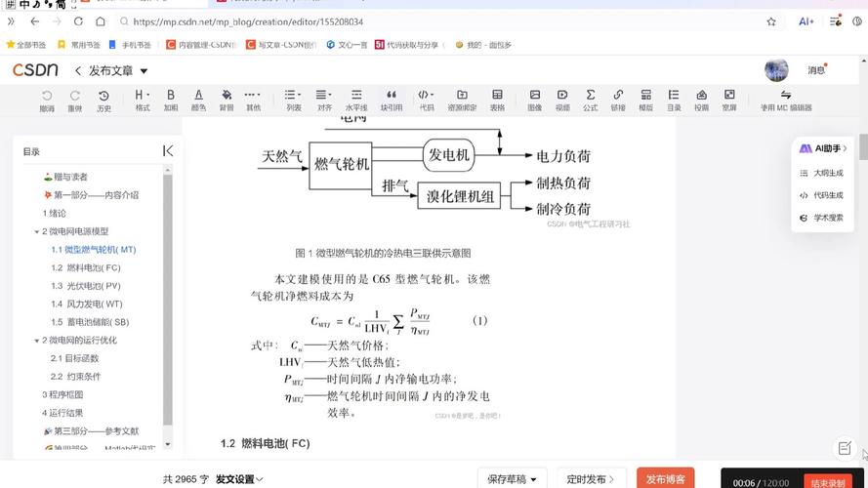
Task: Select outline entry '赠与读者'
Action: (x=65, y=177)
